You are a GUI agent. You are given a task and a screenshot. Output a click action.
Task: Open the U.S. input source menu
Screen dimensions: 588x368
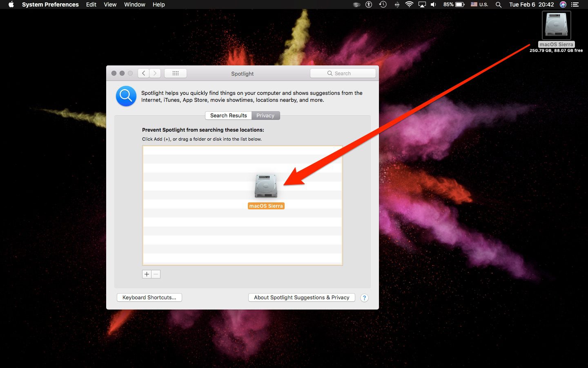(479, 4)
